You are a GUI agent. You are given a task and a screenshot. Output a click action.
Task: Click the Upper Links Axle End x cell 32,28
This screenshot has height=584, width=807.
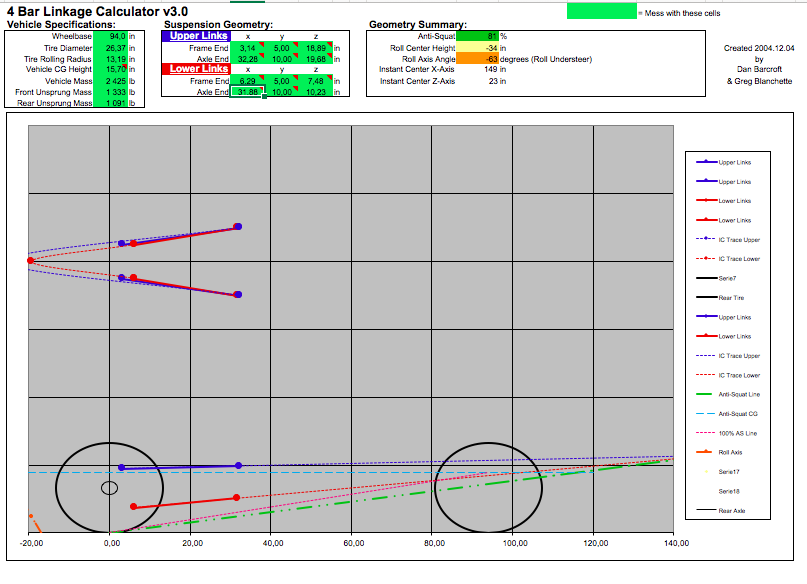(248, 59)
